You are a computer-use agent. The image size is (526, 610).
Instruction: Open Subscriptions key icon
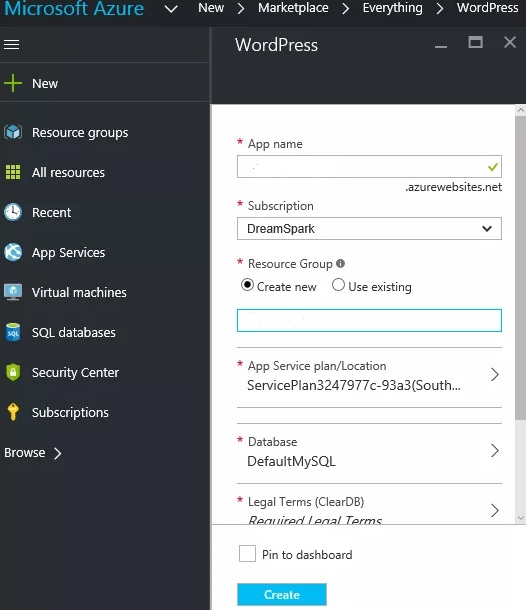tap(13, 412)
